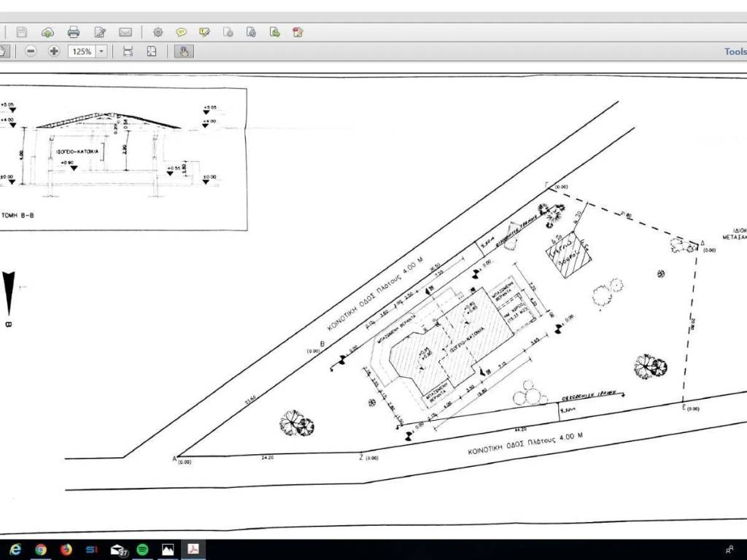
Task: Toggle fit one full page view
Action: [152, 51]
